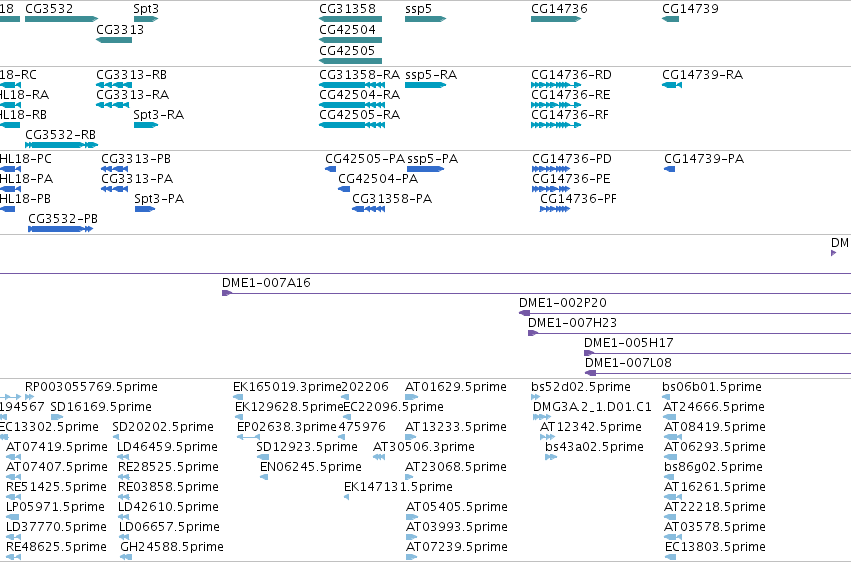Click the teal arrow glyph under ssp5 gene

pyautogui.click(x=426, y=19)
